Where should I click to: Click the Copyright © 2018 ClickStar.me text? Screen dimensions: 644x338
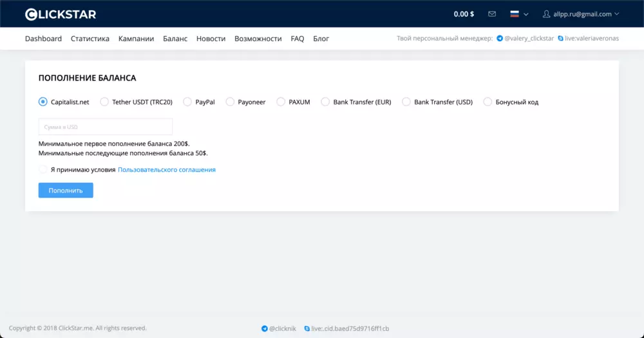78,328
